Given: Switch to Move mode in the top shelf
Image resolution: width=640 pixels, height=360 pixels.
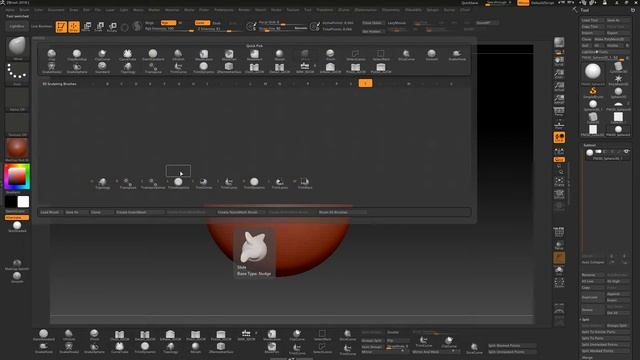Looking at the screenshot, I should [87, 27].
